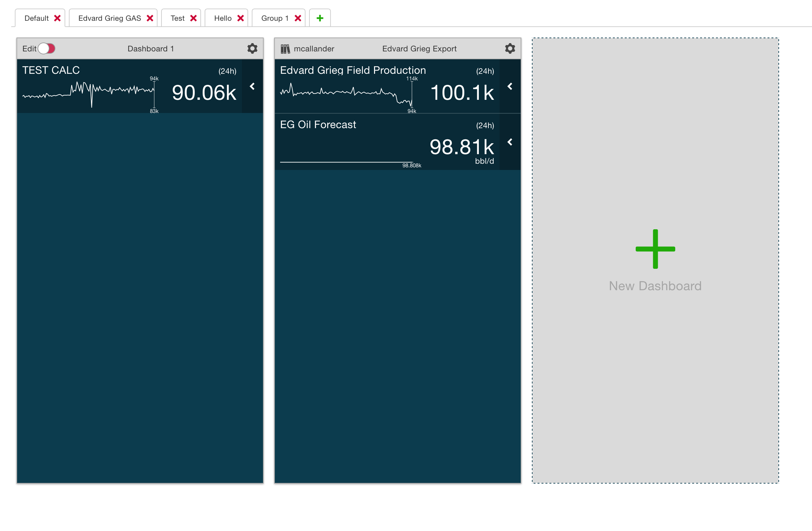812x531 pixels.
Task: Click the TEST CALC sparkline chart
Action: coord(88,94)
